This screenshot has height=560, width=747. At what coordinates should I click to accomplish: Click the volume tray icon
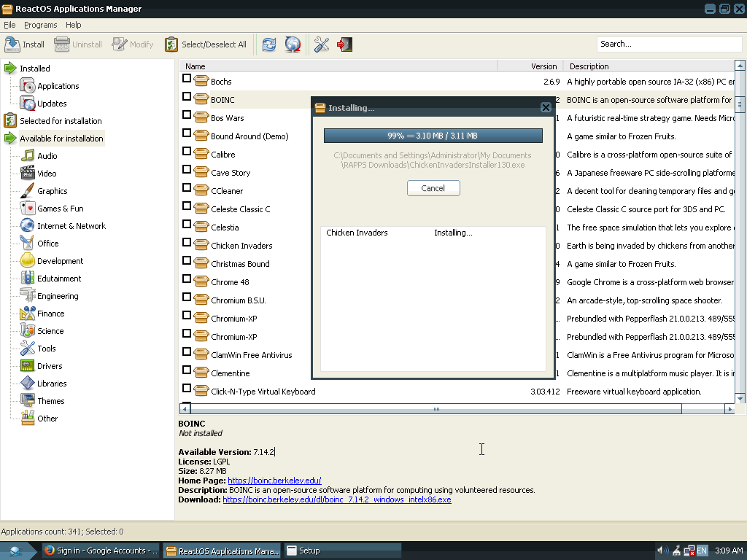click(x=662, y=551)
